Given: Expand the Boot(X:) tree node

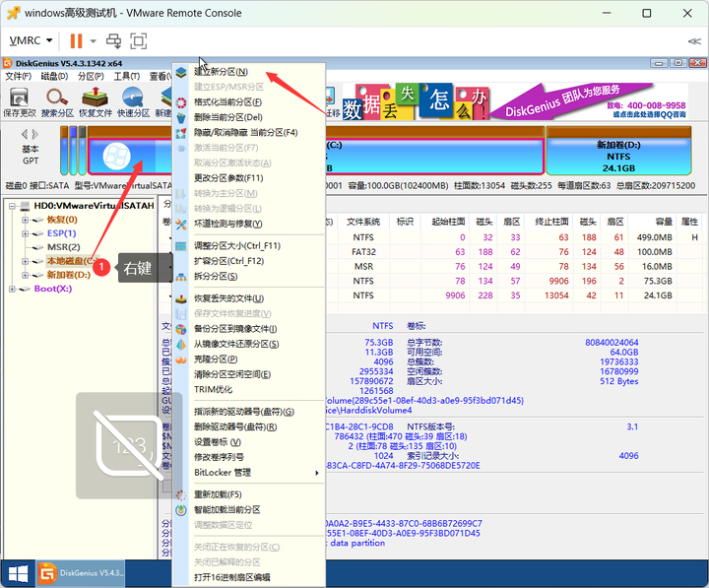Looking at the screenshot, I should [x=12, y=289].
